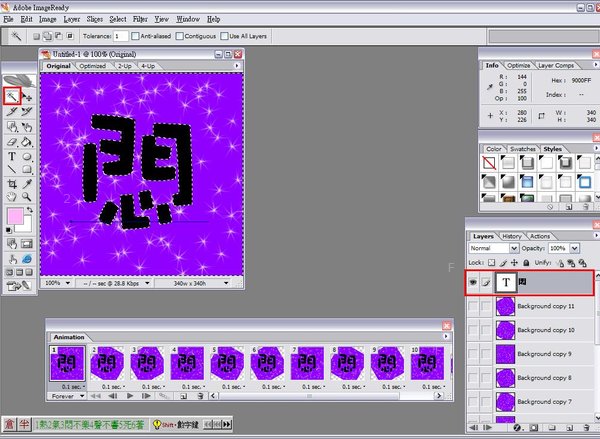Open the Filter menu
This screenshot has height=439, width=600.
coord(140,19)
